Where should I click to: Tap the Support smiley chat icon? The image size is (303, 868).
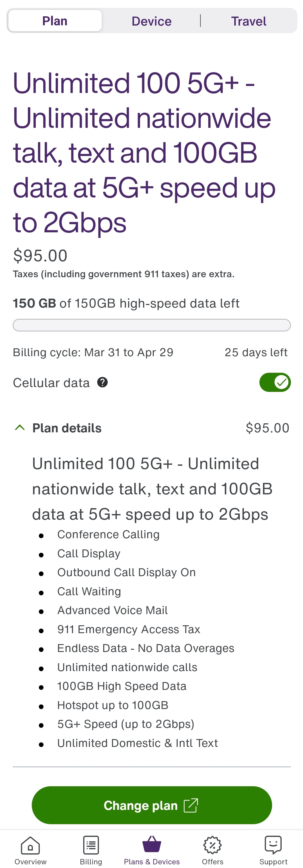coord(273,844)
